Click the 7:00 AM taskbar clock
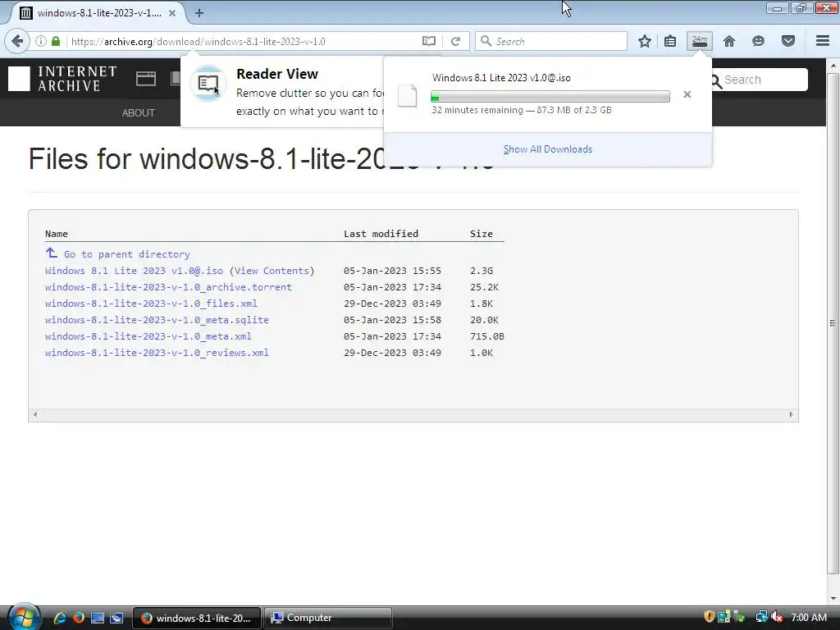Viewport: 840px width, 630px height. point(809,618)
